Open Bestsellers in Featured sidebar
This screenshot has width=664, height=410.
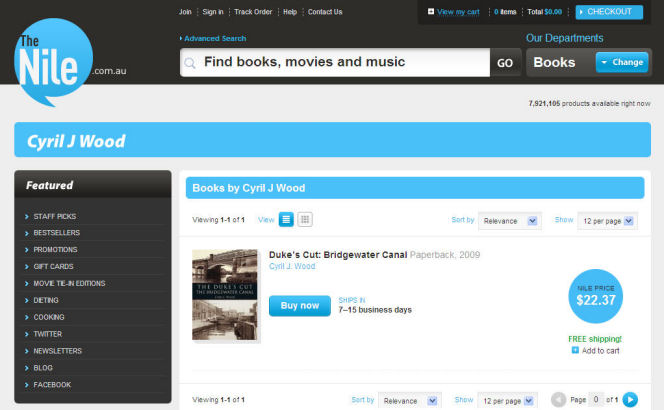(56, 233)
